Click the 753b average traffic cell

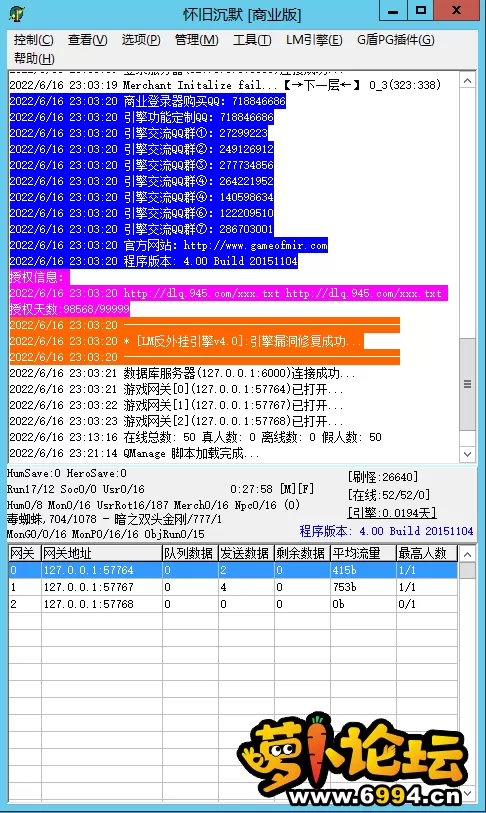point(363,587)
